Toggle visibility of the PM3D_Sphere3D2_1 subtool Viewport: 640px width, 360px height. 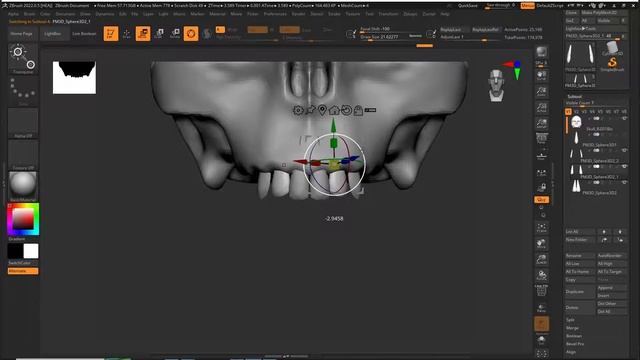point(624,166)
